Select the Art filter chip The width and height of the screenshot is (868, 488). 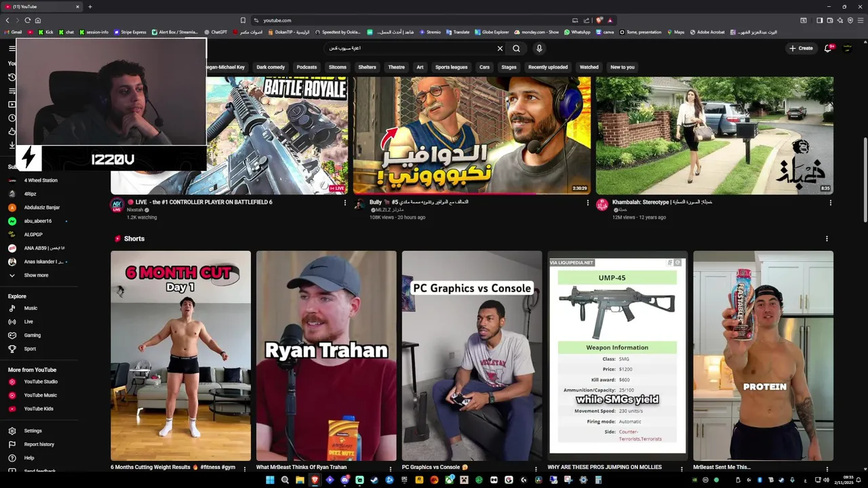[420, 67]
